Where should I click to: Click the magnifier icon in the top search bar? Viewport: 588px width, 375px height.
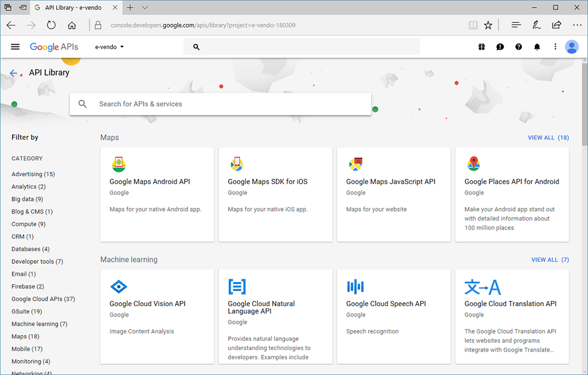(x=196, y=47)
